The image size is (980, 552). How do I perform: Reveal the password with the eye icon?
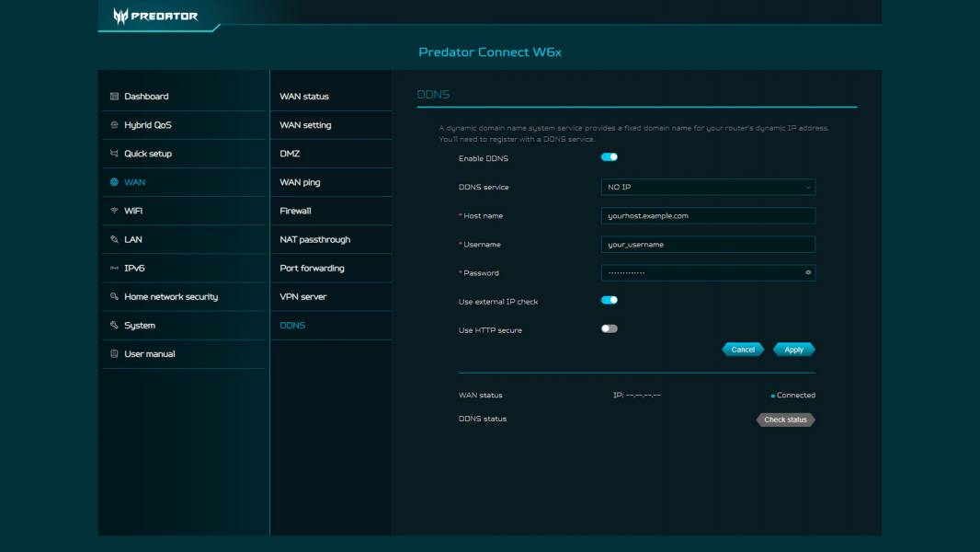(x=806, y=273)
